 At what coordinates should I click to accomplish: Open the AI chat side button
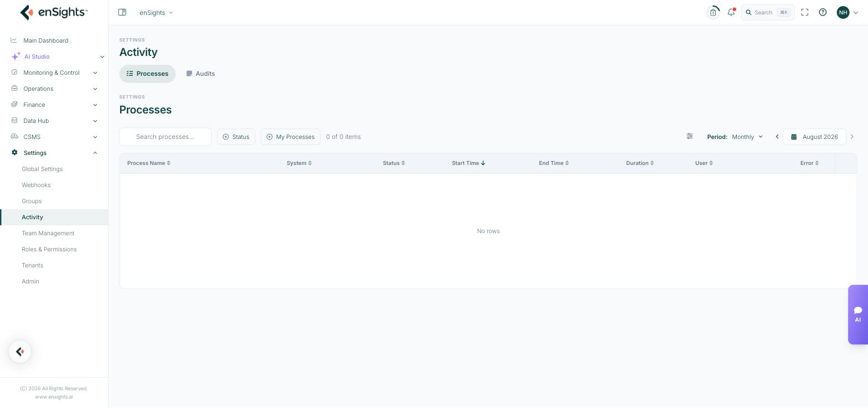tap(858, 314)
